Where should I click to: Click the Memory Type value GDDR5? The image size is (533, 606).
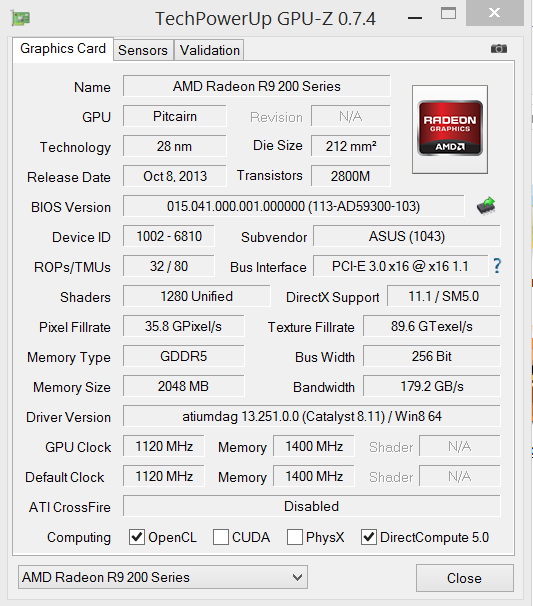click(x=184, y=356)
